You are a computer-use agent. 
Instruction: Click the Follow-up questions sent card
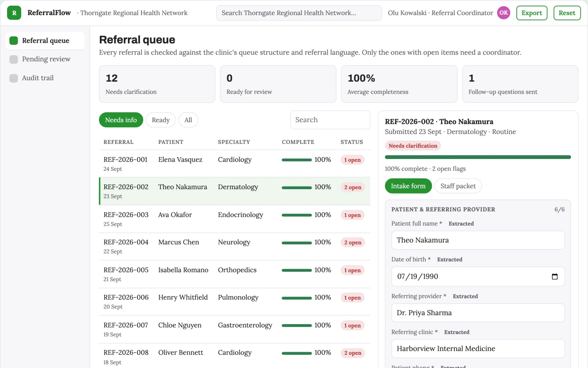(x=520, y=84)
